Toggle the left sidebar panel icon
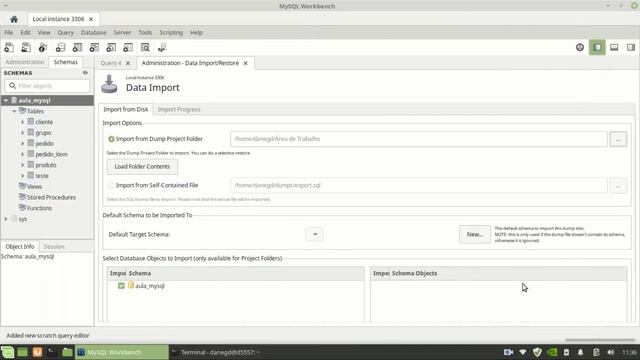 [x=597, y=47]
